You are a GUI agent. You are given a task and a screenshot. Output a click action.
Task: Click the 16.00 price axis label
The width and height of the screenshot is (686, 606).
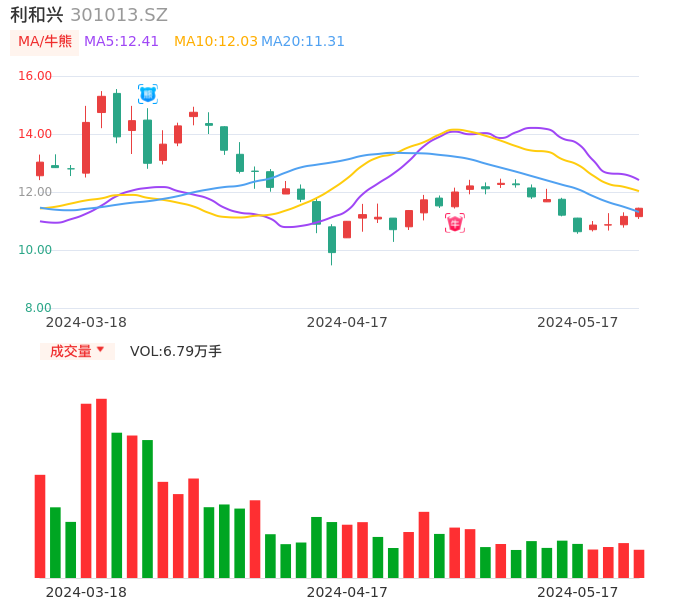[x=36, y=76]
